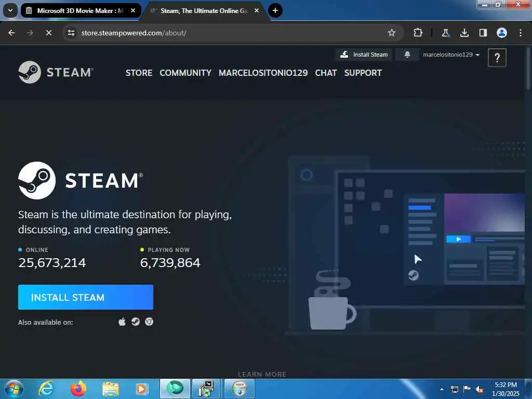Toggle the browser side panel
The image size is (532, 399).
tap(483, 33)
